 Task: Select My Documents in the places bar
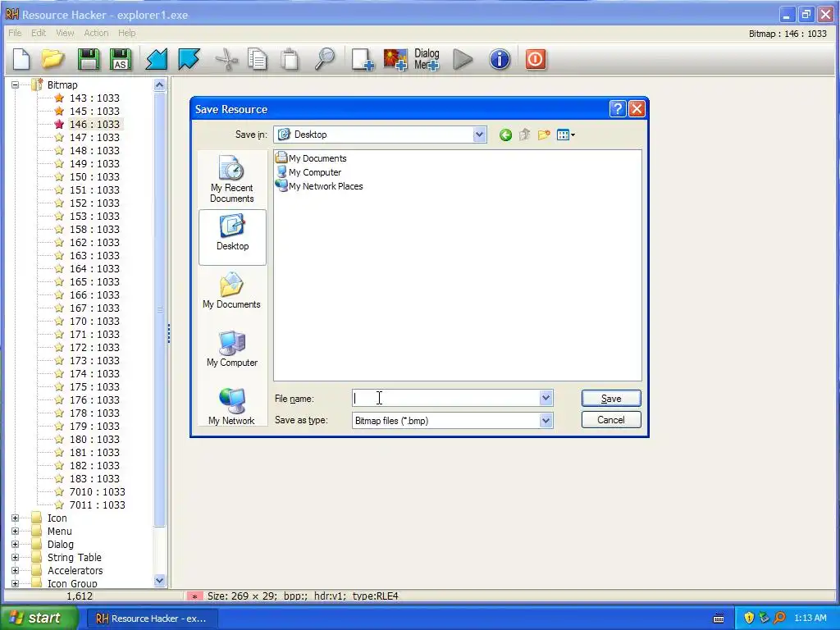(x=232, y=291)
